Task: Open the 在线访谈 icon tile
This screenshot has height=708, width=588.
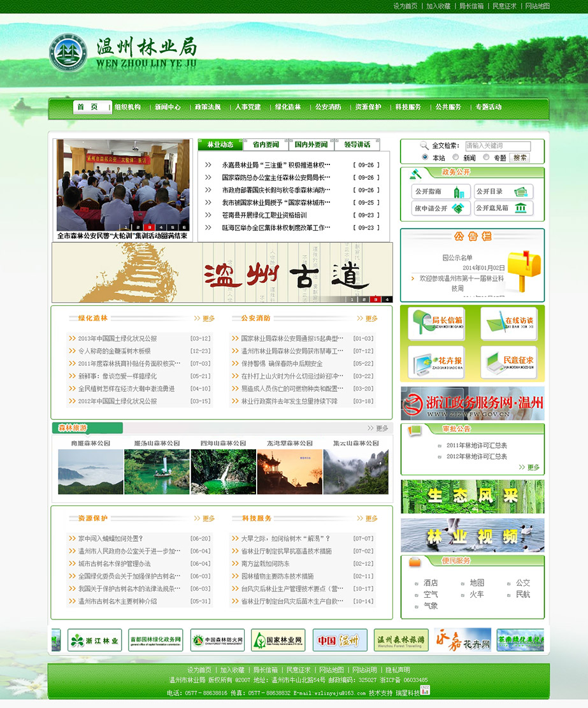Action: coord(509,323)
